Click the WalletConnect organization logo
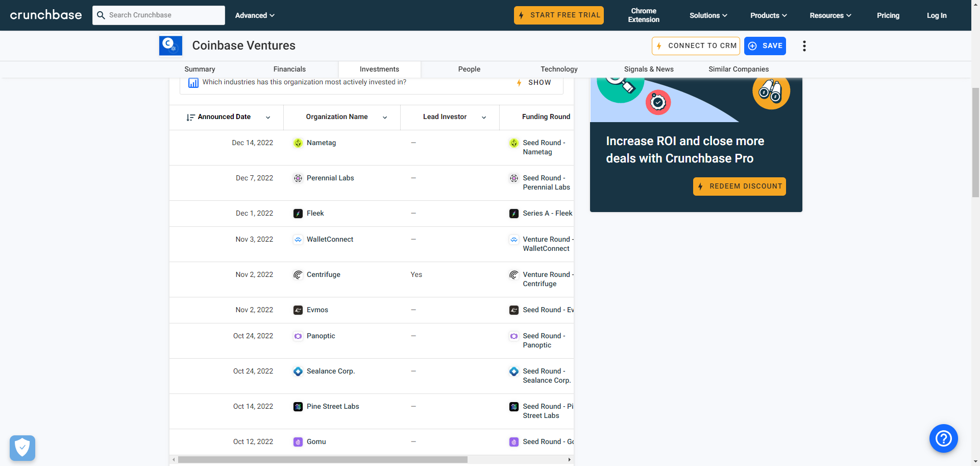 pyautogui.click(x=298, y=240)
